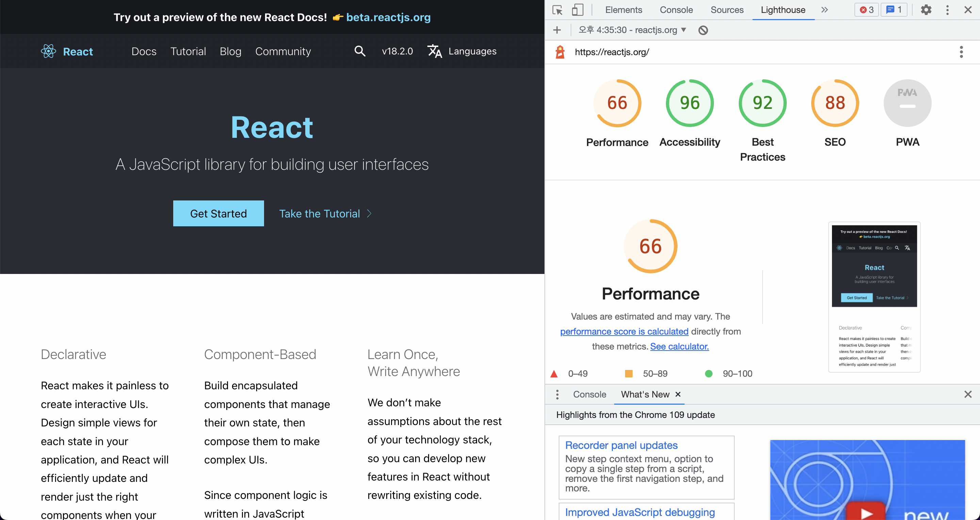Click the inspect element cursor icon
980x520 pixels.
point(557,10)
